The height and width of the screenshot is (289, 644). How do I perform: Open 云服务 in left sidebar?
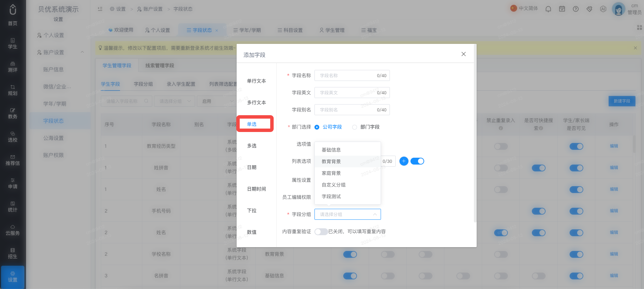[x=13, y=230]
